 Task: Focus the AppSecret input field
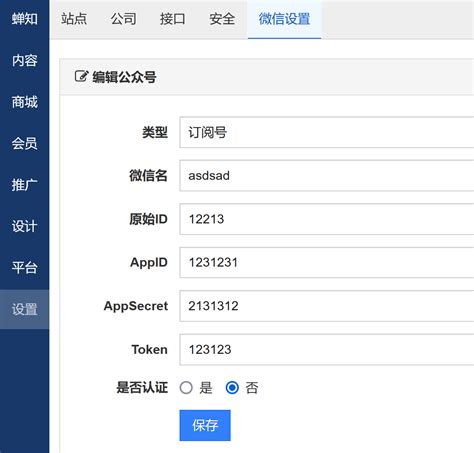pyautogui.click(x=327, y=306)
